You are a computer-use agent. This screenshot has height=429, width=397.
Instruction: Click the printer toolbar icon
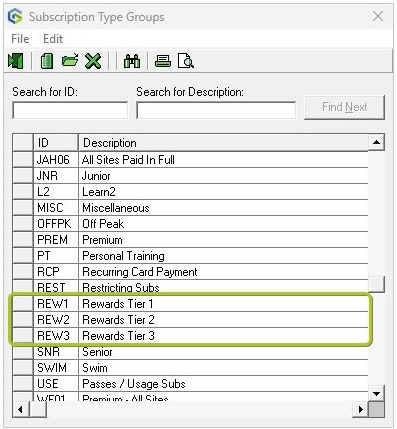click(163, 61)
